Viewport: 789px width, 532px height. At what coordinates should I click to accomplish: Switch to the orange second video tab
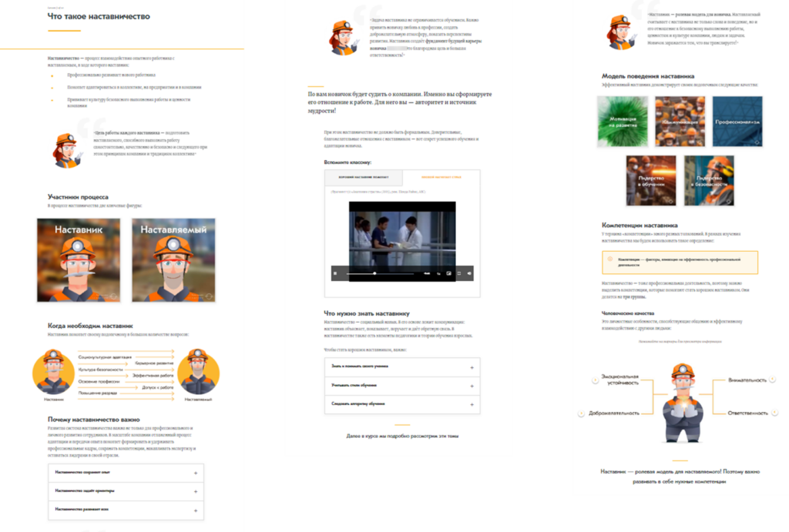tap(442, 178)
